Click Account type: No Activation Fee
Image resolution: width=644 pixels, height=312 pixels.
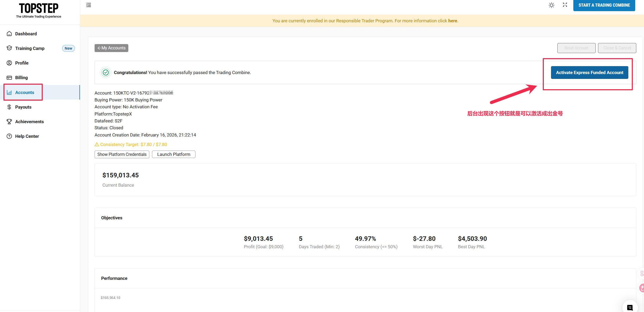tap(126, 107)
